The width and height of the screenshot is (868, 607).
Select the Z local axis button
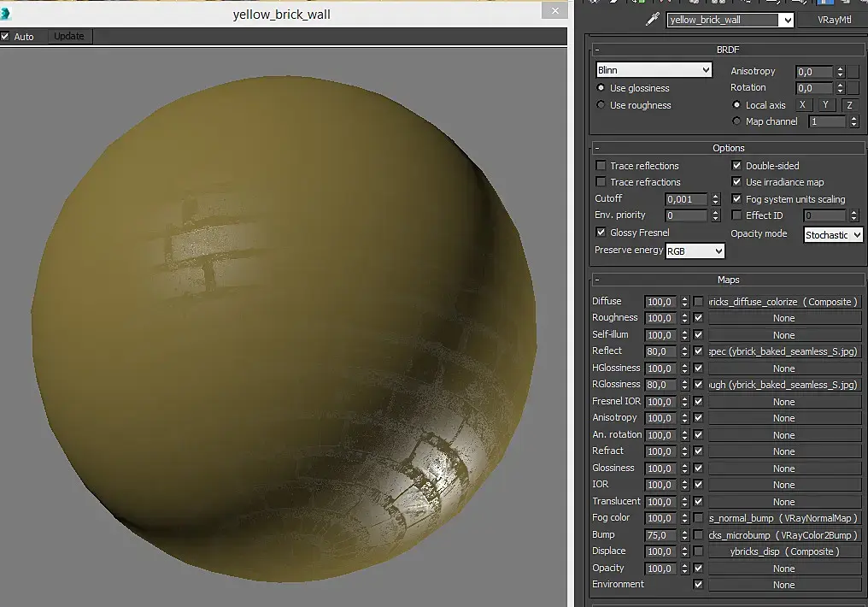849,105
